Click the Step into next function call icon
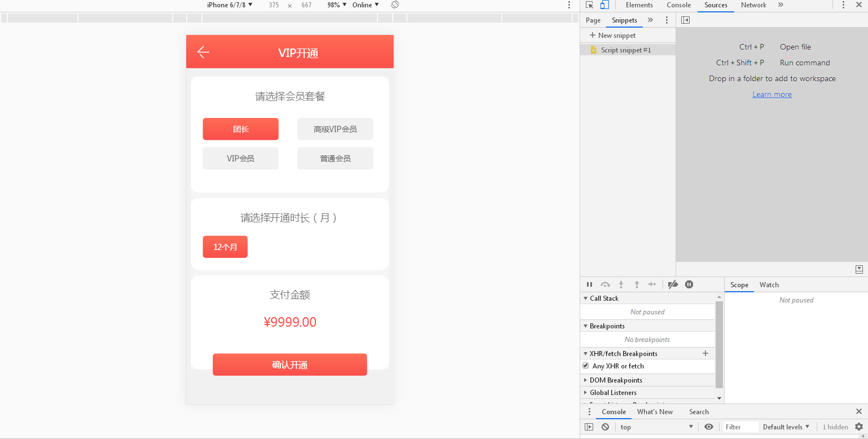The width and height of the screenshot is (868, 439). click(x=621, y=284)
